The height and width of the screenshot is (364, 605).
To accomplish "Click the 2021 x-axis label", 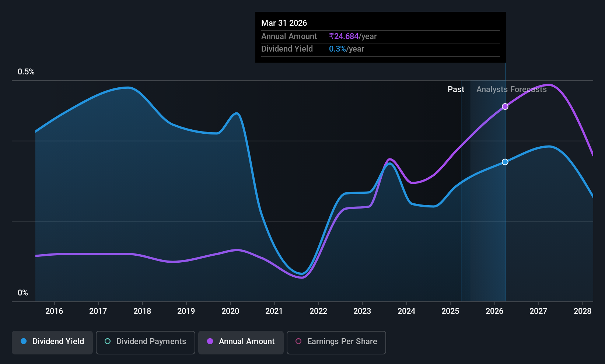I will click(274, 311).
